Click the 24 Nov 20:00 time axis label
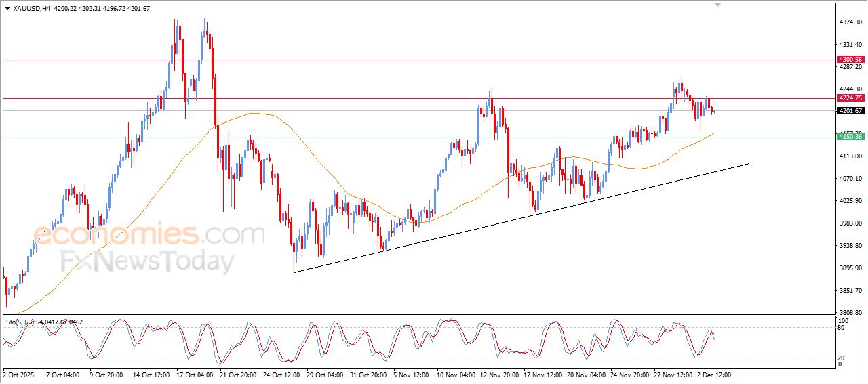868x384 pixels. [x=626, y=374]
